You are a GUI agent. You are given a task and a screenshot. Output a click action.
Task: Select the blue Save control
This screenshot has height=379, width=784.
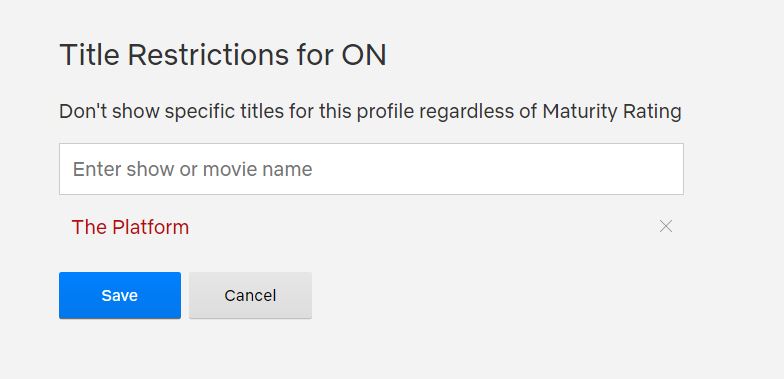[120, 296]
